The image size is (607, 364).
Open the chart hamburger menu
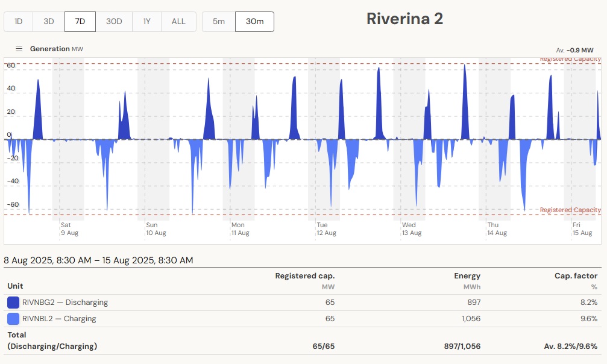(x=19, y=49)
